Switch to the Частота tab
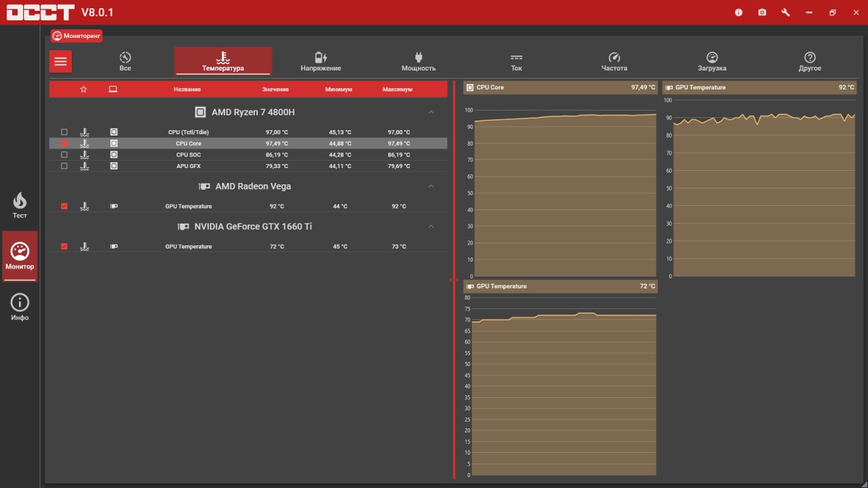868x488 pixels. coord(614,61)
